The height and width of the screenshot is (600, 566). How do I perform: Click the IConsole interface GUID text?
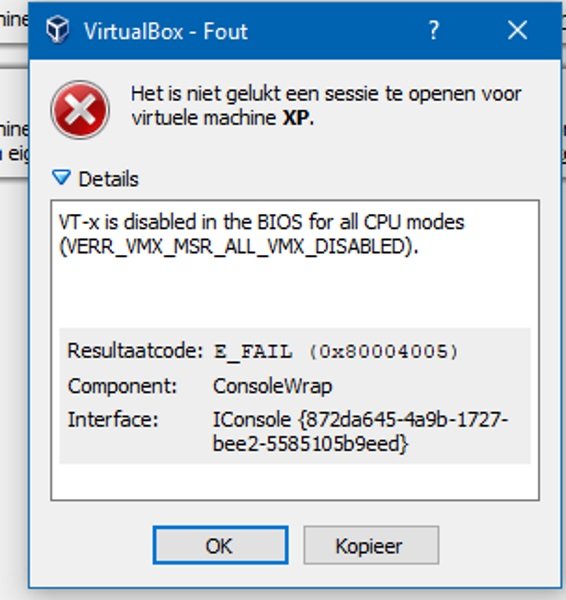(x=360, y=432)
